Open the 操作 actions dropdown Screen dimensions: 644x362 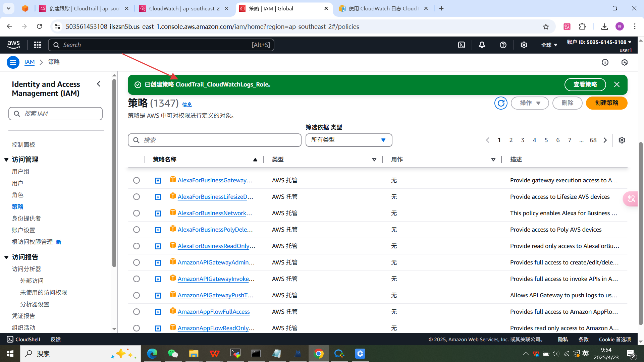[530, 103]
